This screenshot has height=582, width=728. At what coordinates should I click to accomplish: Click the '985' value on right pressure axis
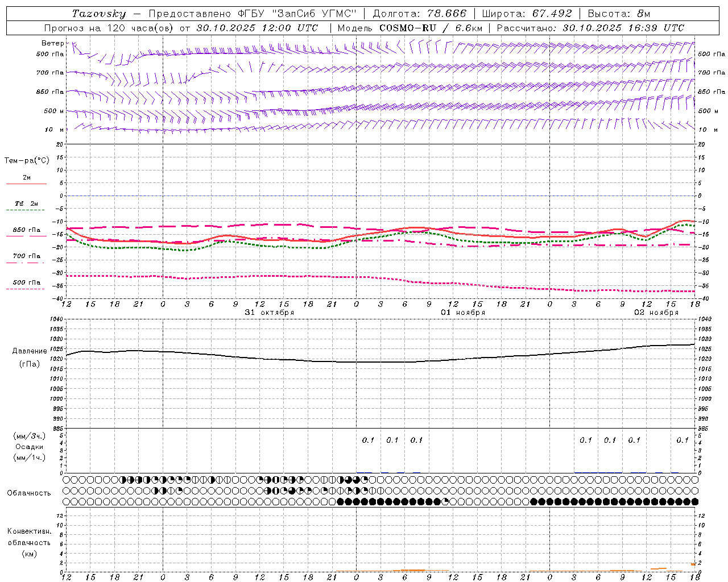(704, 429)
